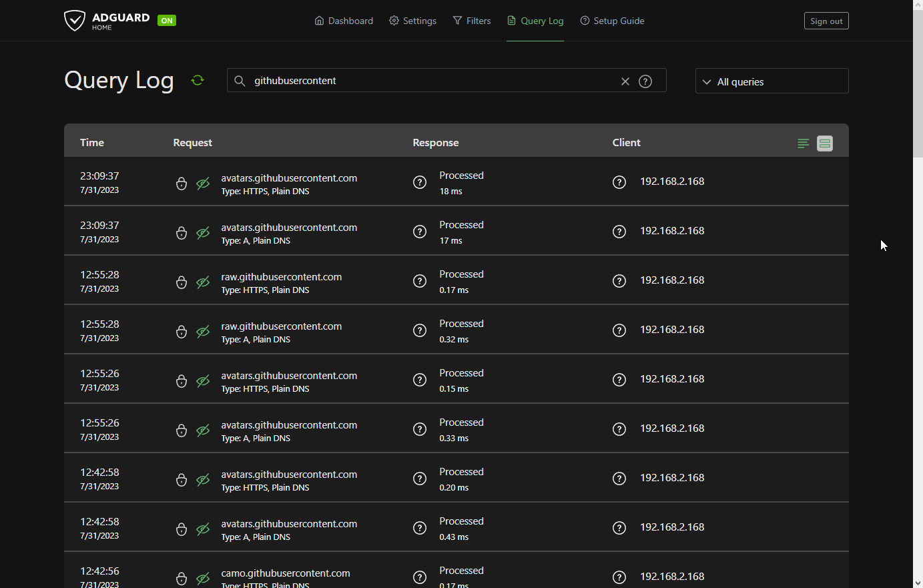Screen dimensions: 923x588
Task: Switch to detailed log view
Action: [824, 143]
